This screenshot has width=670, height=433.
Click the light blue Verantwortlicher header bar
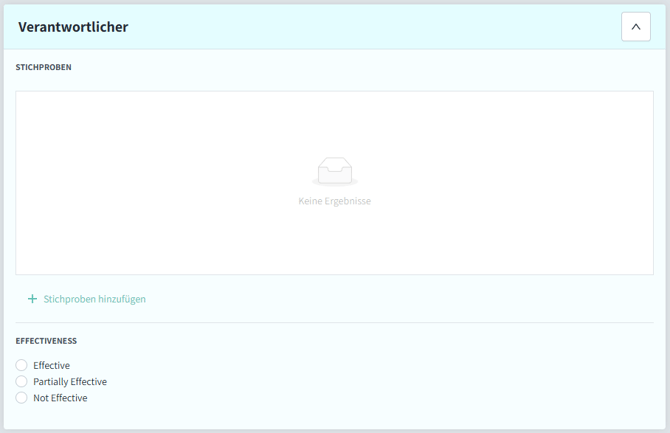[350, 27]
